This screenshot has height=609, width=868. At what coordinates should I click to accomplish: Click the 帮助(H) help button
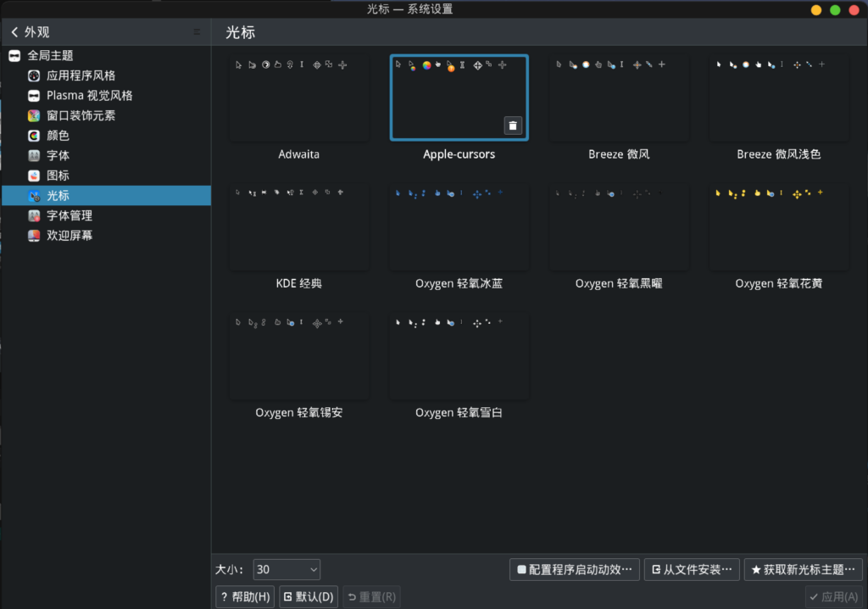pyautogui.click(x=245, y=596)
